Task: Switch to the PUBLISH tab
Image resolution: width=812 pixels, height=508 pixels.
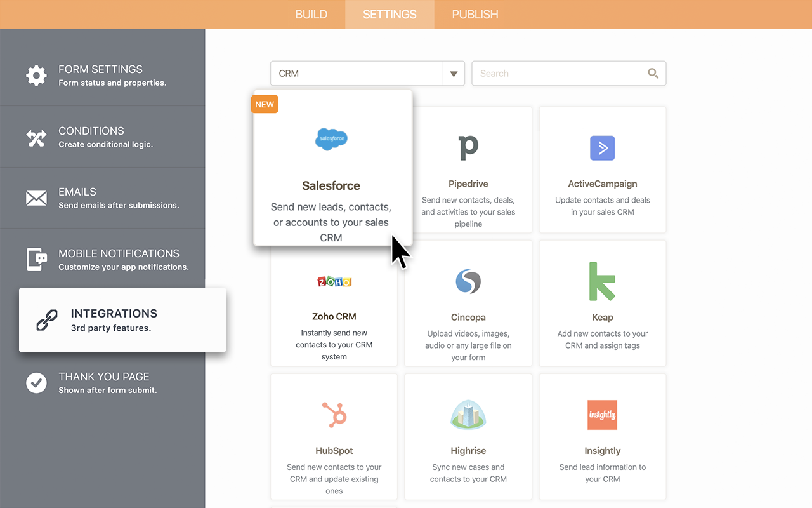Action: pyautogui.click(x=474, y=14)
